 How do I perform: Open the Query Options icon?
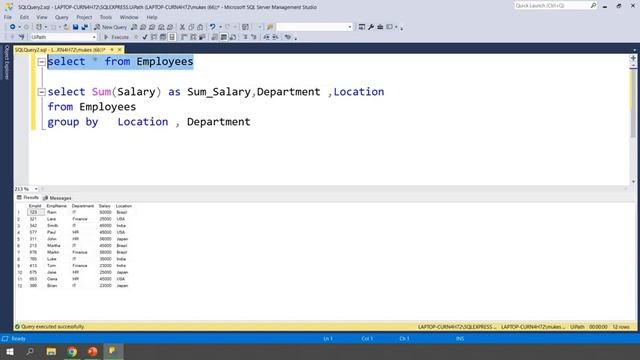(163, 37)
